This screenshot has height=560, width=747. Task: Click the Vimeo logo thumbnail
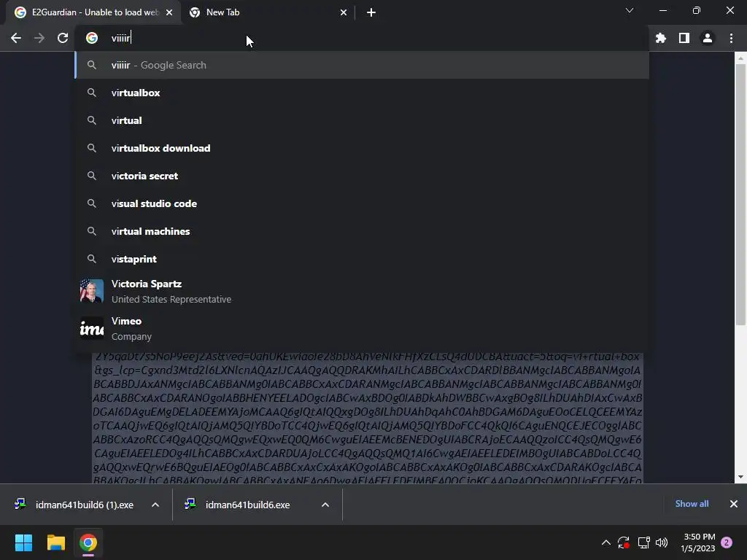[x=91, y=328]
